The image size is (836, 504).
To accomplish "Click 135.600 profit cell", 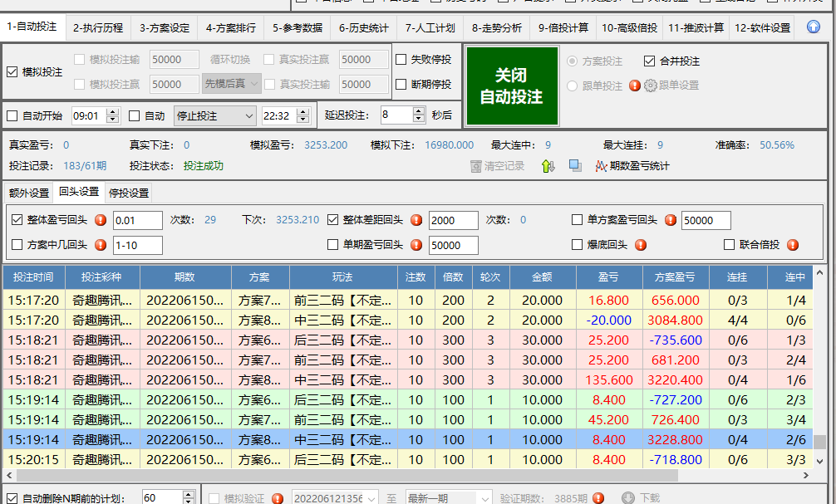I will point(609,379).
